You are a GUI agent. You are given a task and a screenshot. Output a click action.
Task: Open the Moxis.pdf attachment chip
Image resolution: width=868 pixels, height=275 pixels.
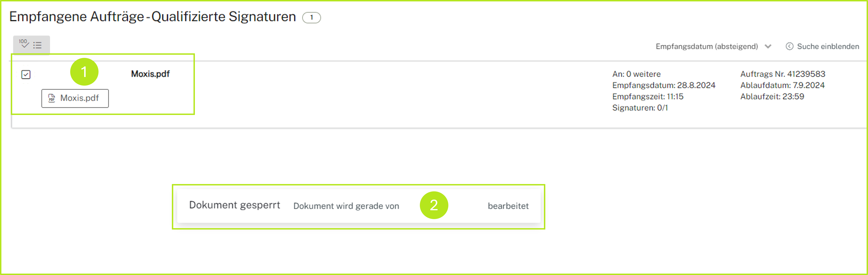coord(75,99)
